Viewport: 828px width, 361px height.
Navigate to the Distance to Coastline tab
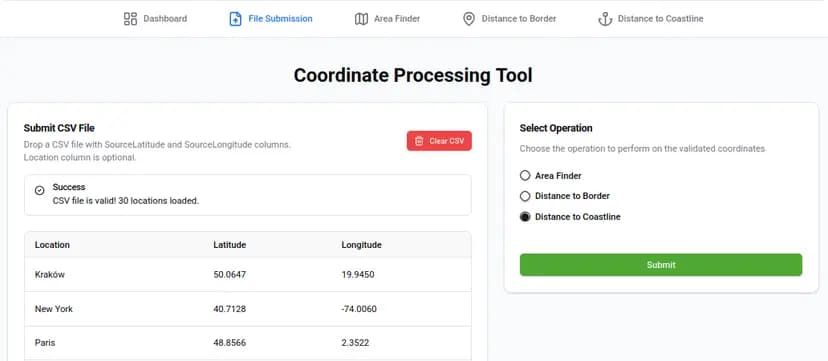651,19
